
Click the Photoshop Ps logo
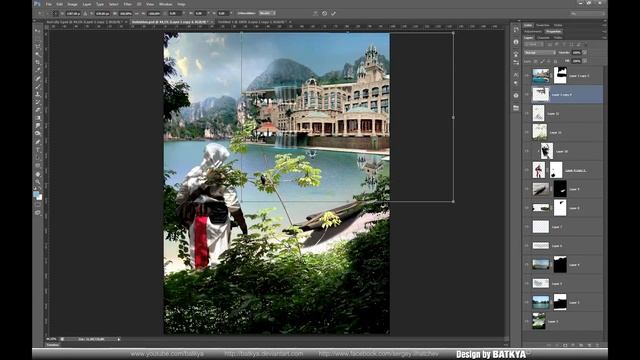point(37,4)
